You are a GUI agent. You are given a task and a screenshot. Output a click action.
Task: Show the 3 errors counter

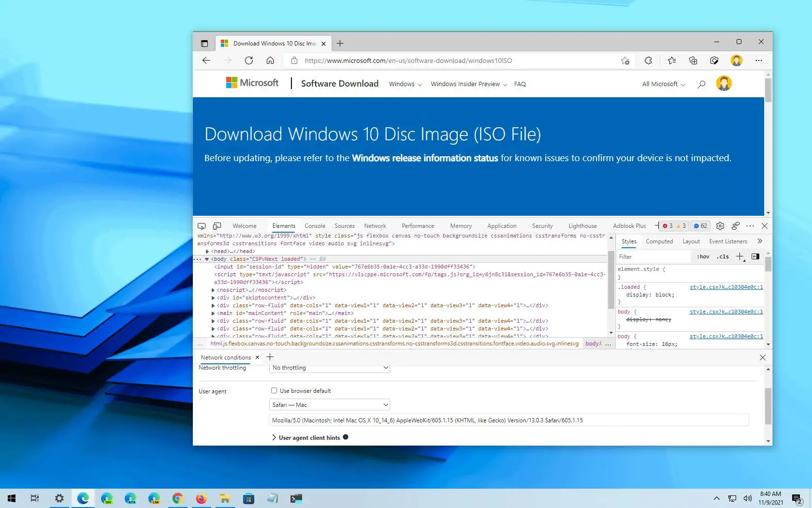click(x=667, y=226)
